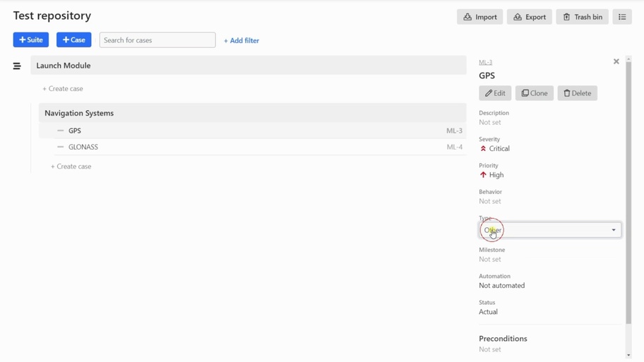This screenshot has width=644, height=362.
Task: Click the dash icon beside GPS
Action: pos(61,131)
